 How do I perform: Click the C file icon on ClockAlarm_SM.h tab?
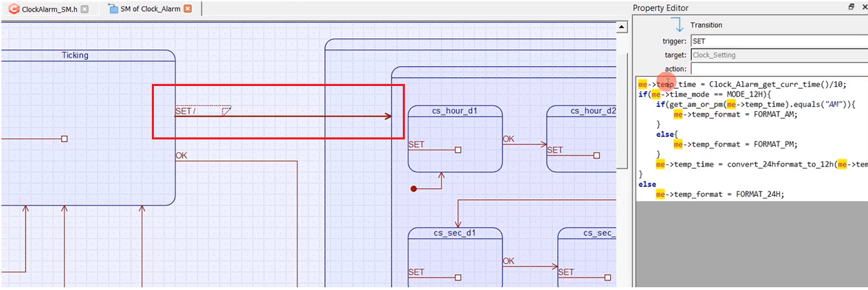[x=13, y=9]
